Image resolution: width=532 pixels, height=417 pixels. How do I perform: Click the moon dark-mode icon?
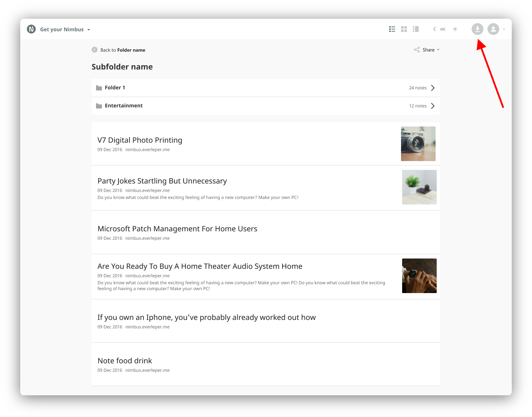tap(435, 29)
